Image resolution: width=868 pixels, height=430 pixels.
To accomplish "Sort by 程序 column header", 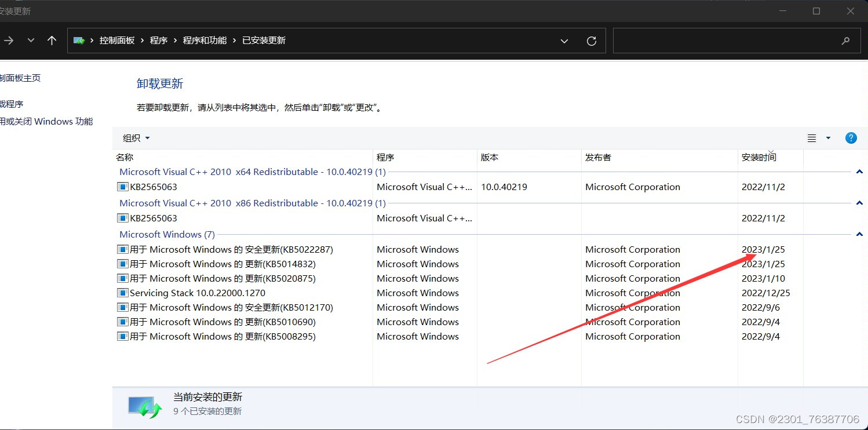I will [385, 157].
